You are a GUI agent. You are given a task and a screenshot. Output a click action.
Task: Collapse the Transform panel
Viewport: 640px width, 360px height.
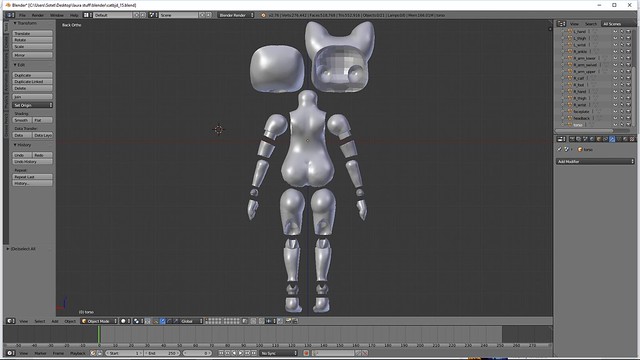[x=15, y=23]
